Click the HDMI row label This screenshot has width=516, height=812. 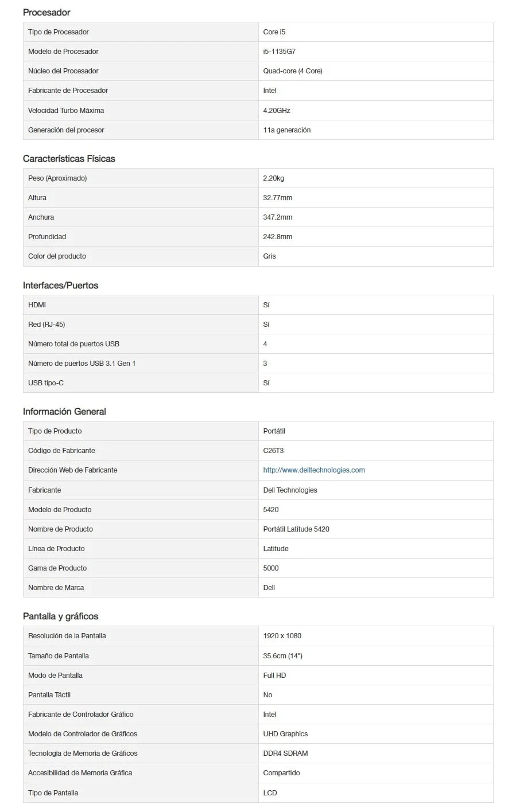click(x=37, y=305)
